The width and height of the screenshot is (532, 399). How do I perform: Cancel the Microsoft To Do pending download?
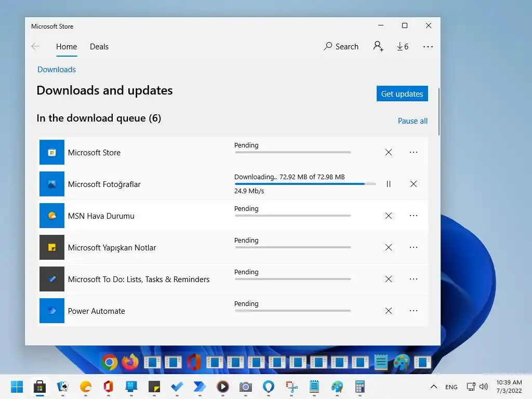tap(389, 279)
